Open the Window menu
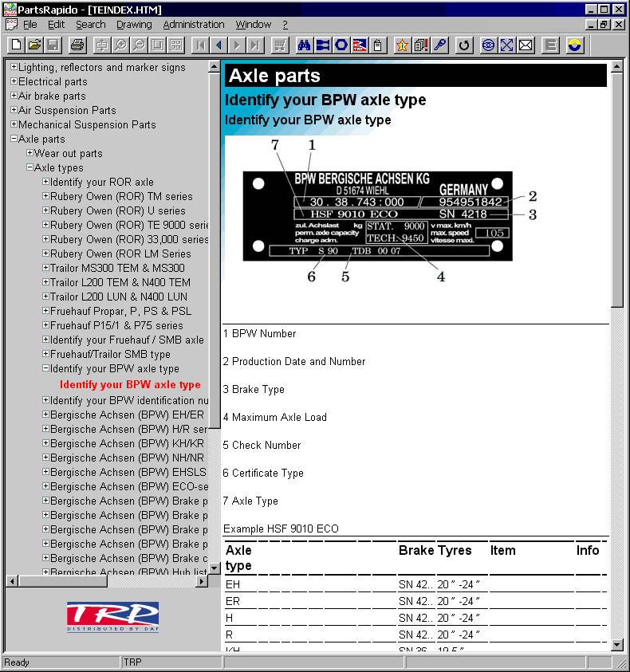Screen dimensions: 630x672 [254, 25]
